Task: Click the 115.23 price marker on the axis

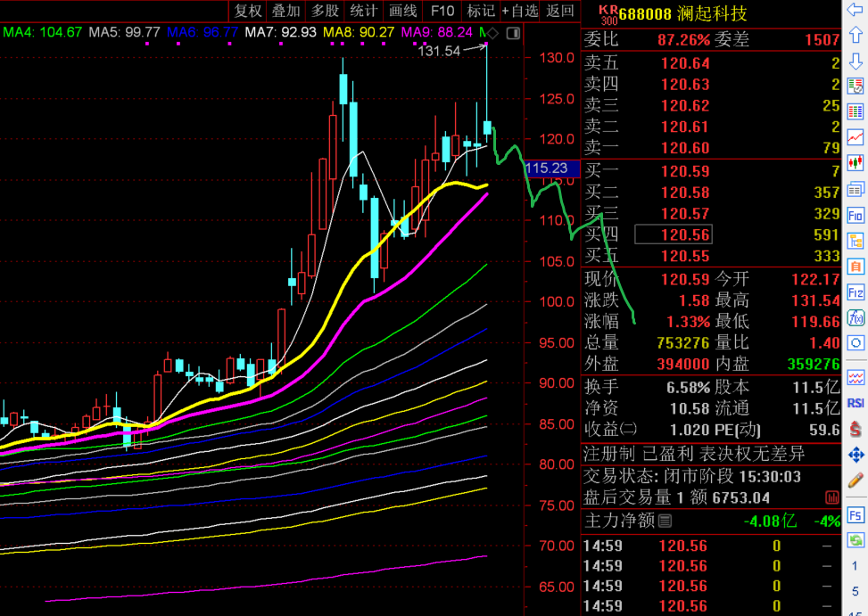Action: tap(551, 168)
